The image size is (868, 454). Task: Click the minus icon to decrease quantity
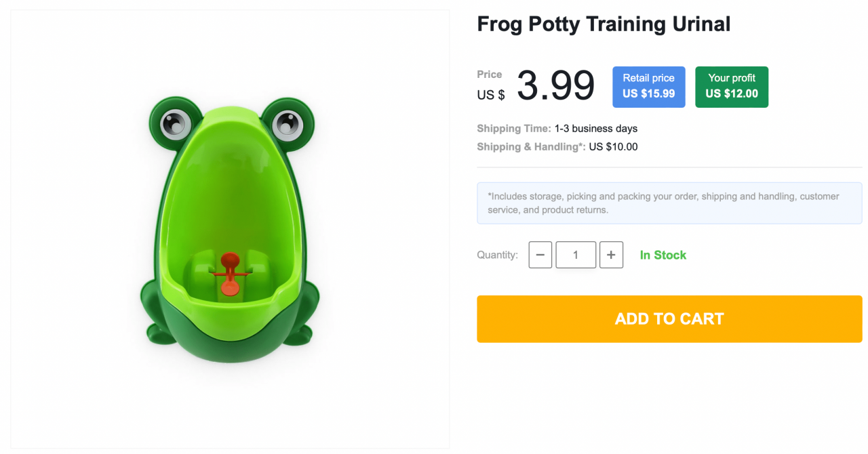[x=540, y=254]
